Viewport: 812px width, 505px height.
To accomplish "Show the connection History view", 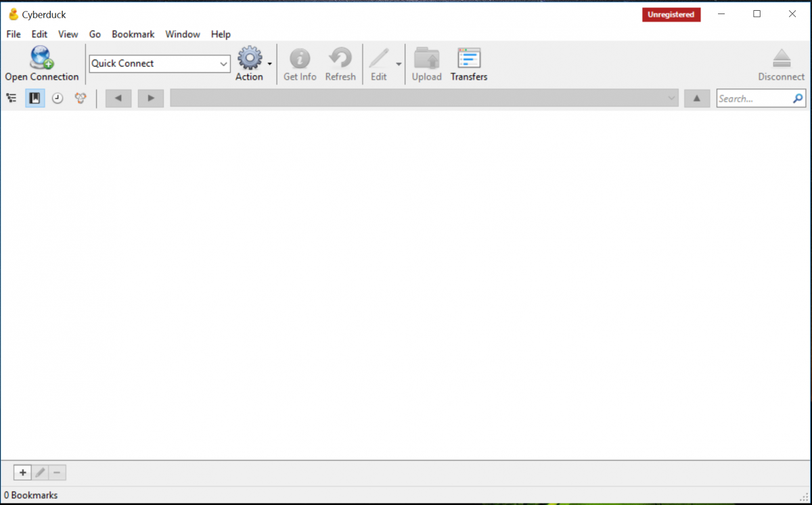I will (58, 99).
